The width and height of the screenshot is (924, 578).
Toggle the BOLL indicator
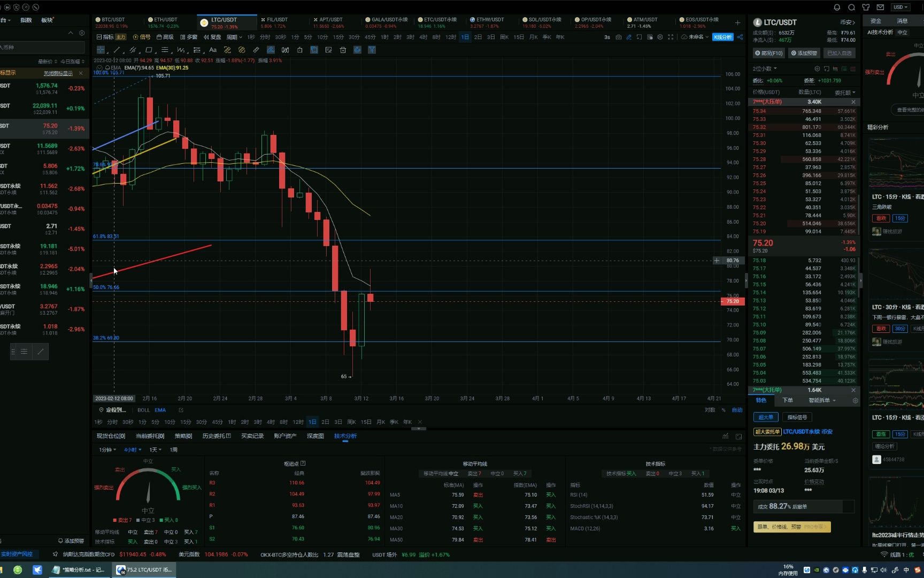[143, 410]
